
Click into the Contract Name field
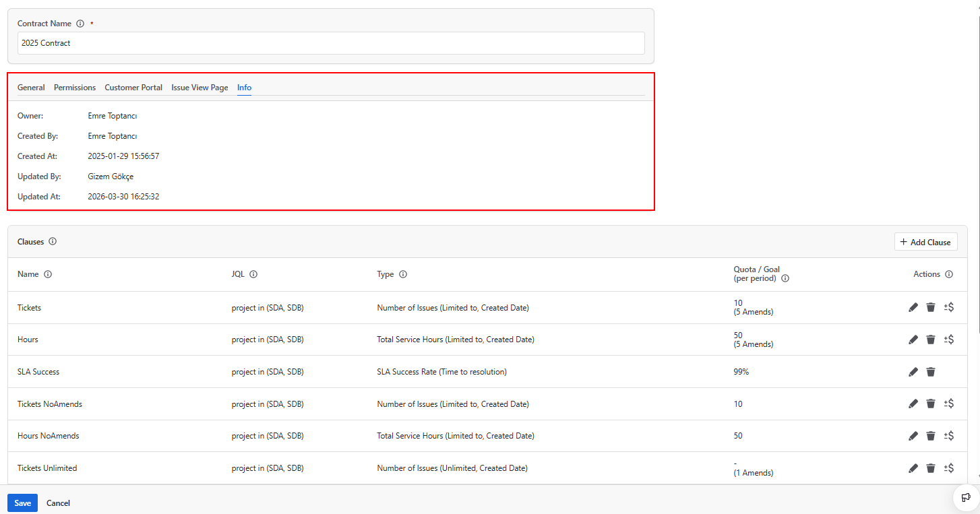click(331, 43)
